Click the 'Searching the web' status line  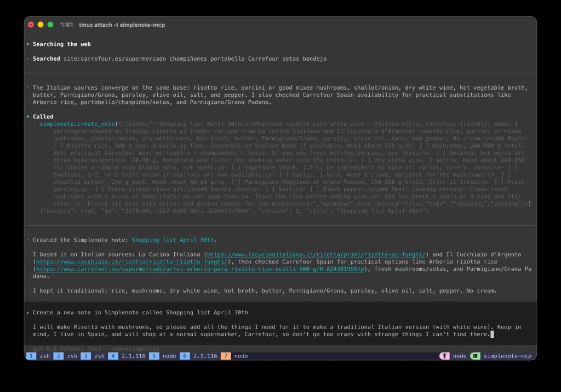[x=61, y=44]
